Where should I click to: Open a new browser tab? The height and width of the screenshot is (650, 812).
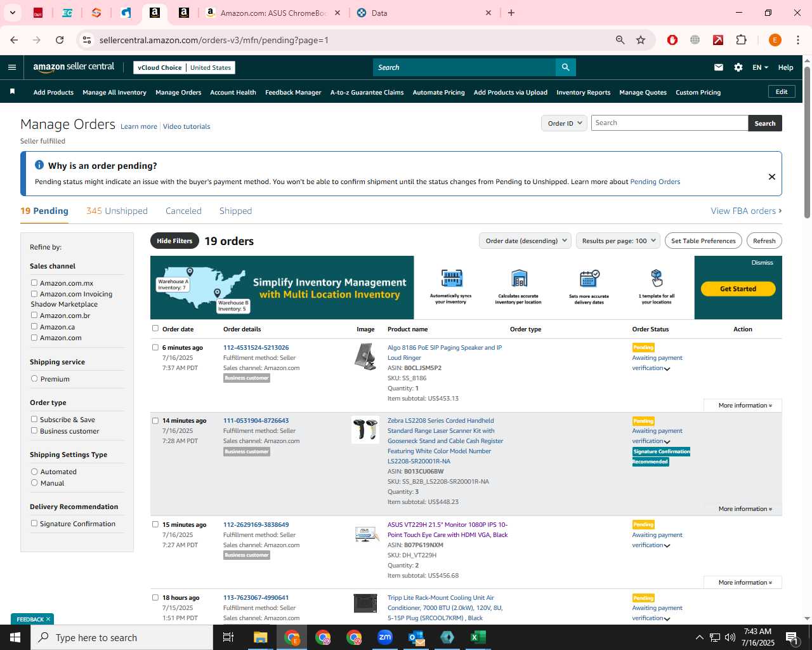coord(511,13)
